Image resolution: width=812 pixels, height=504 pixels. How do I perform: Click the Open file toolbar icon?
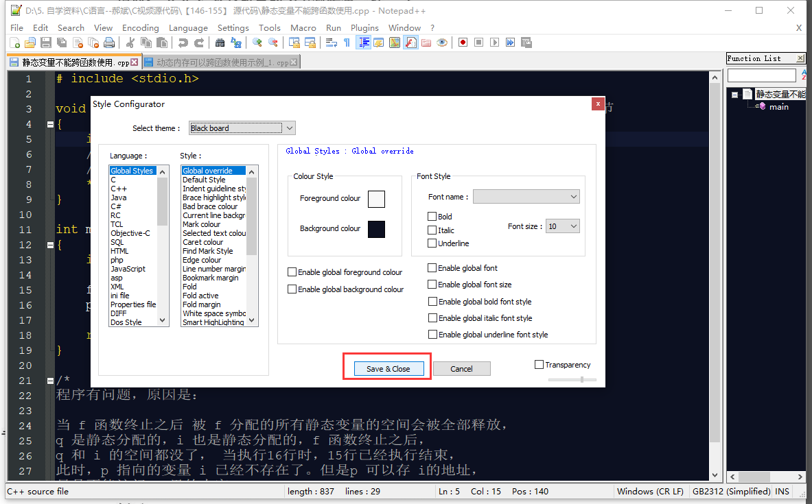point(30,43)
